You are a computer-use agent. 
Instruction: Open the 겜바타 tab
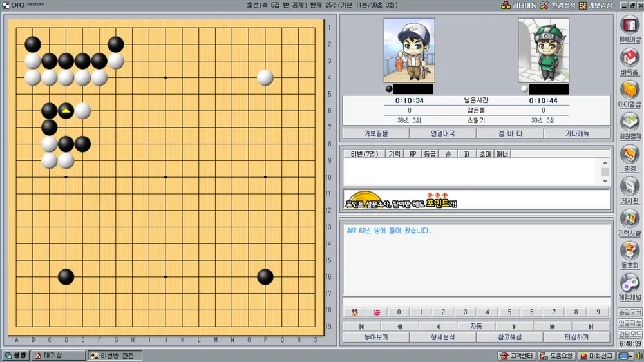click(x=509, y=133)
